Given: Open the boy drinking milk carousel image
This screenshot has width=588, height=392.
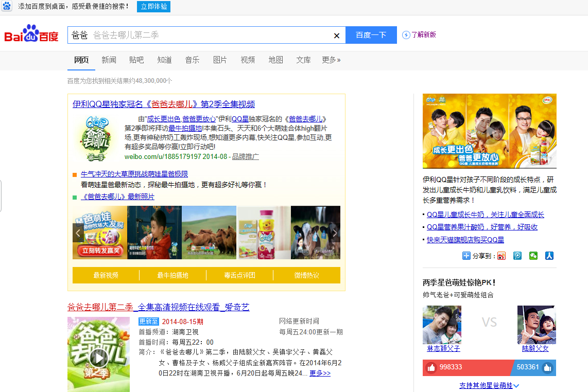Looking at the screenshot, I should (154, 233).
